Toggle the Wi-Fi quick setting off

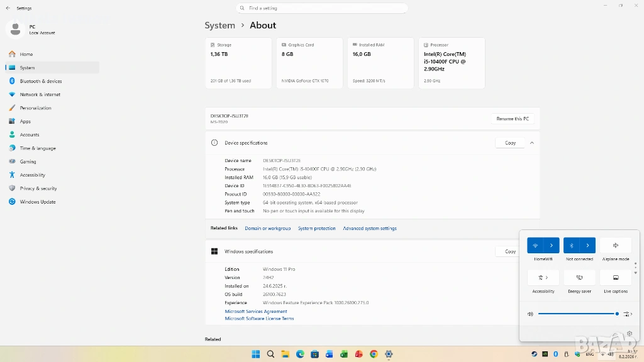pyautogui.click(x=535, y=245)
